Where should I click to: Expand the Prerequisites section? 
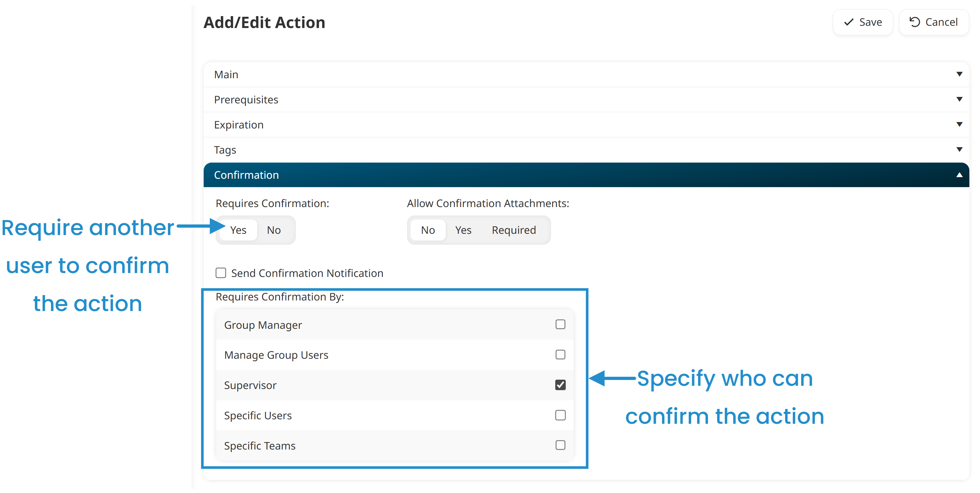(586, 100)
